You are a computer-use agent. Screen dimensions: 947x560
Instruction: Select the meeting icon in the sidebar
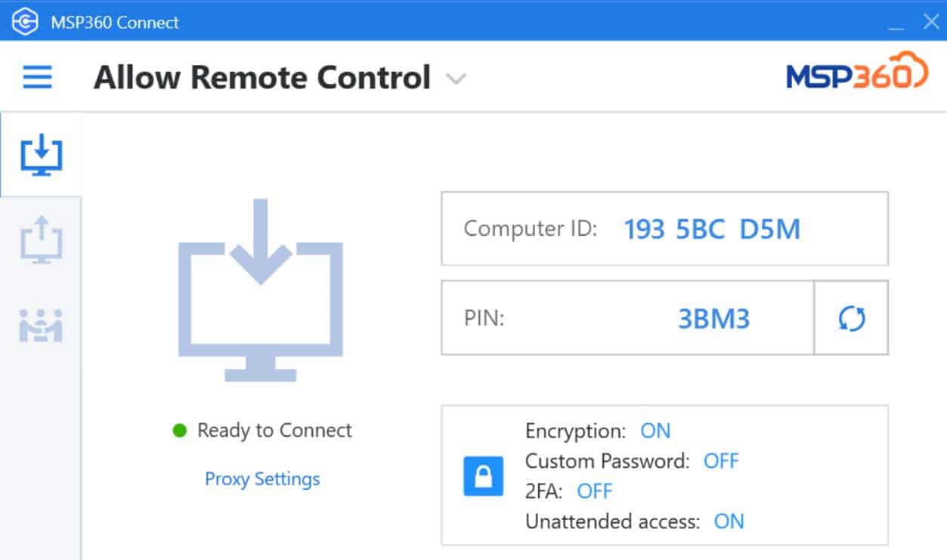pyautogui.click(x=42, y=325)
